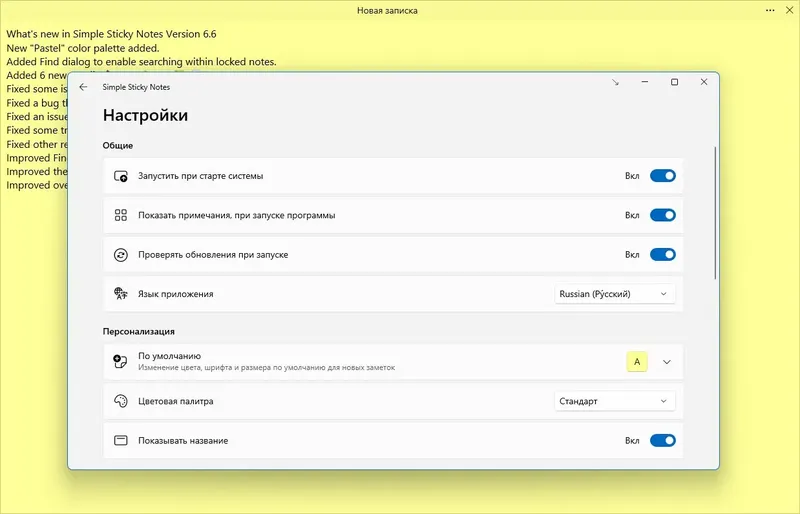This screenshot has width=800, height=514.
Task: Click the palette icon beside Цветовая палитра
Action: click(121, 401)
